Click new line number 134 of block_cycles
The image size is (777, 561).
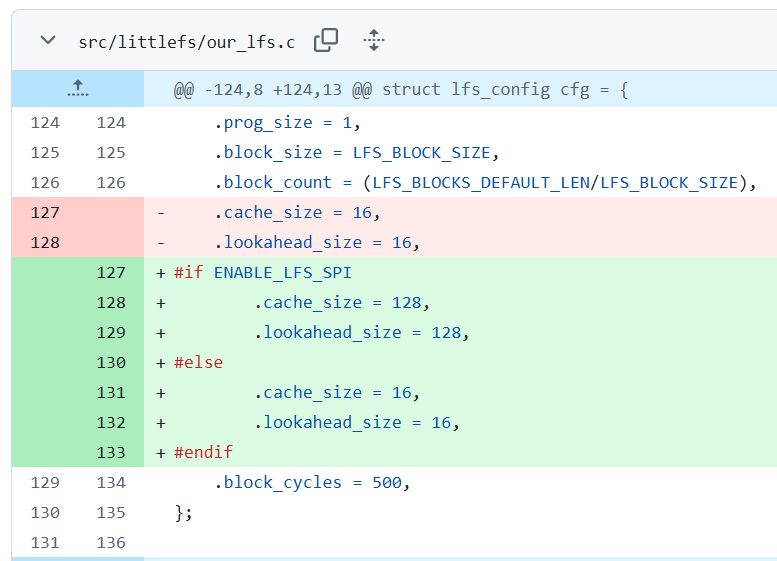click(x=111, y=483)
